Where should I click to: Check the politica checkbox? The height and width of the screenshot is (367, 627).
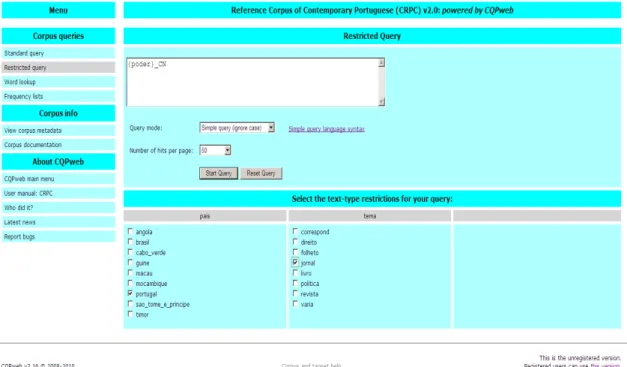tap(295, 283)
